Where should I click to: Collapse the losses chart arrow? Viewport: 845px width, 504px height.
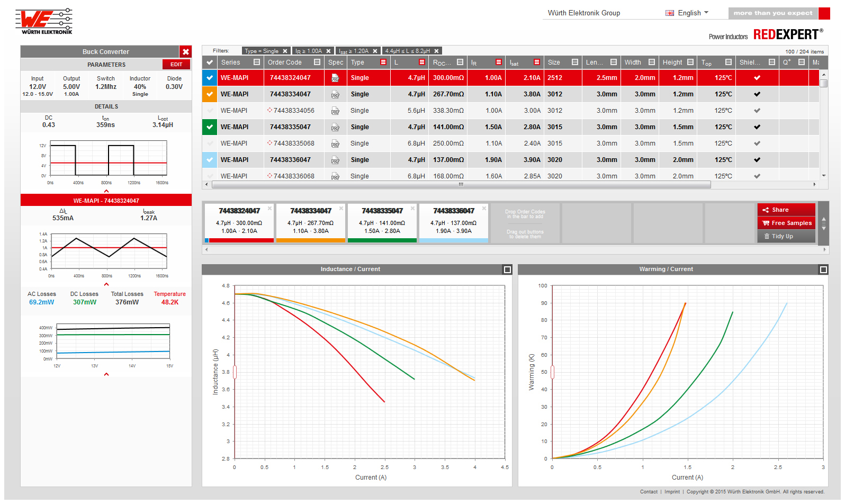[106, 374]
